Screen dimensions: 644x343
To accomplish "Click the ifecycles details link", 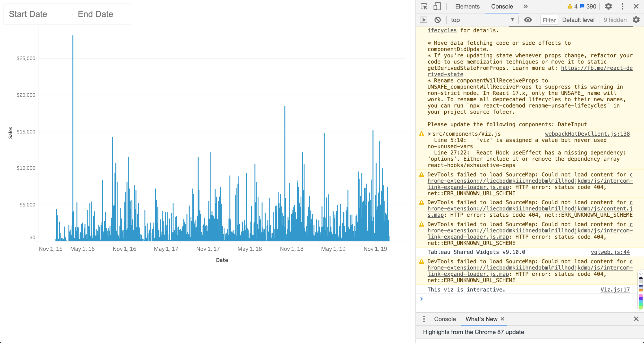I will [x=442, y=30].
